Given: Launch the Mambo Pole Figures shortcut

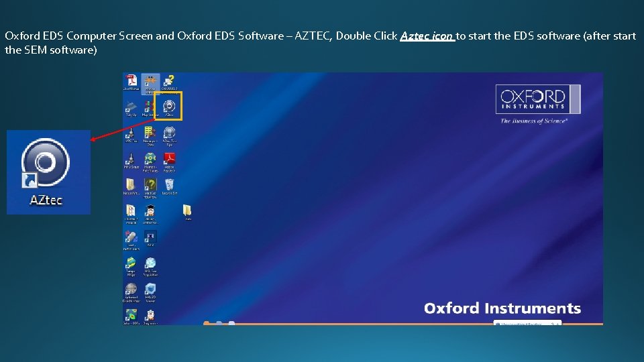Looking at the screenshot, I should coord(150,162).
